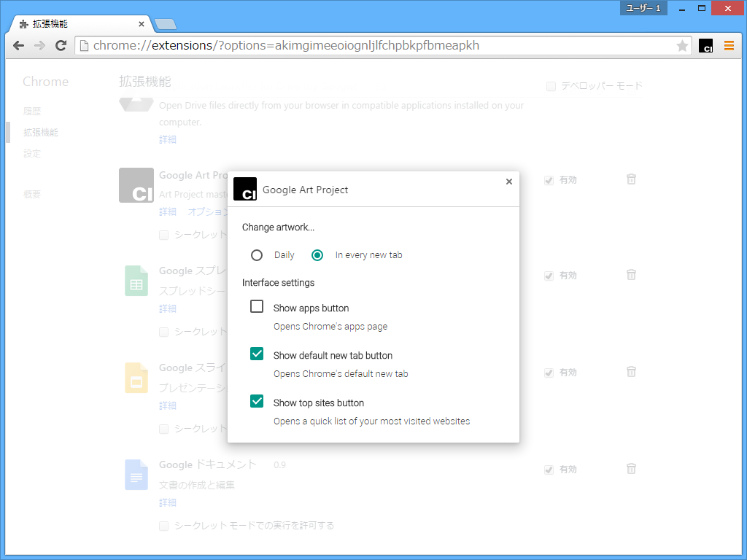Click 'Opens Chrome's apps page' description
This screenshot has width=747, height=560.
(330, 327)
